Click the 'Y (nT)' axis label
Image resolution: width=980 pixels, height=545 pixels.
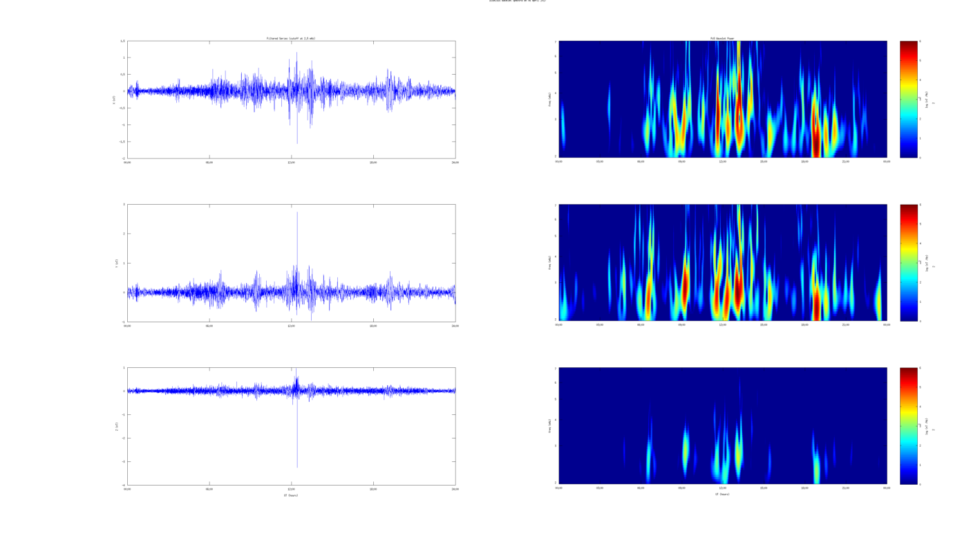pyautogui.click(x=117, y=263)
